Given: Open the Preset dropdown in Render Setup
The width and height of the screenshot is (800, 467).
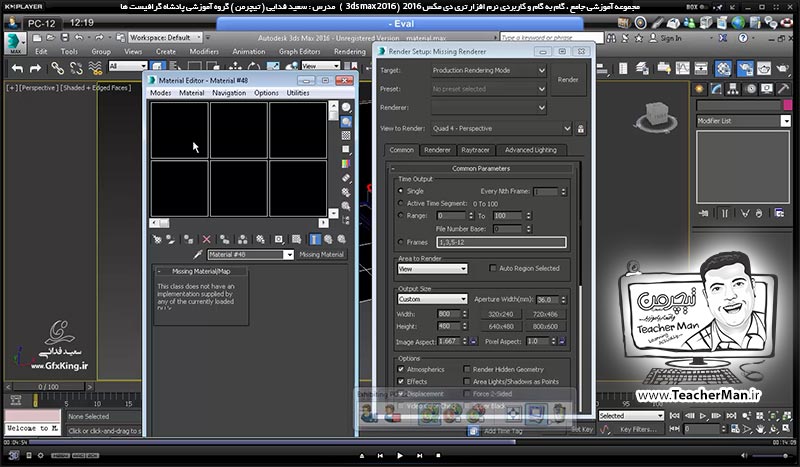Looking at the screenshot, I should pos(489,89).
